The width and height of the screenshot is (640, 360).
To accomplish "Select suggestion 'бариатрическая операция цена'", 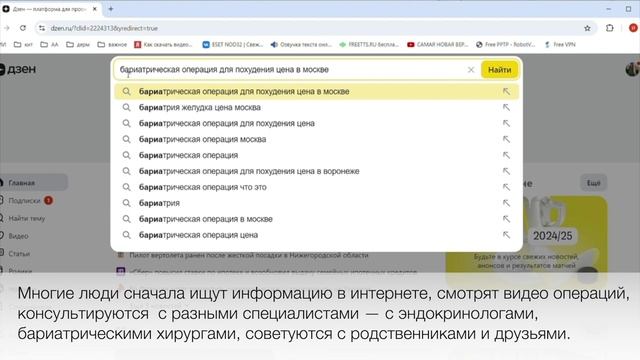I will (316, 235).
